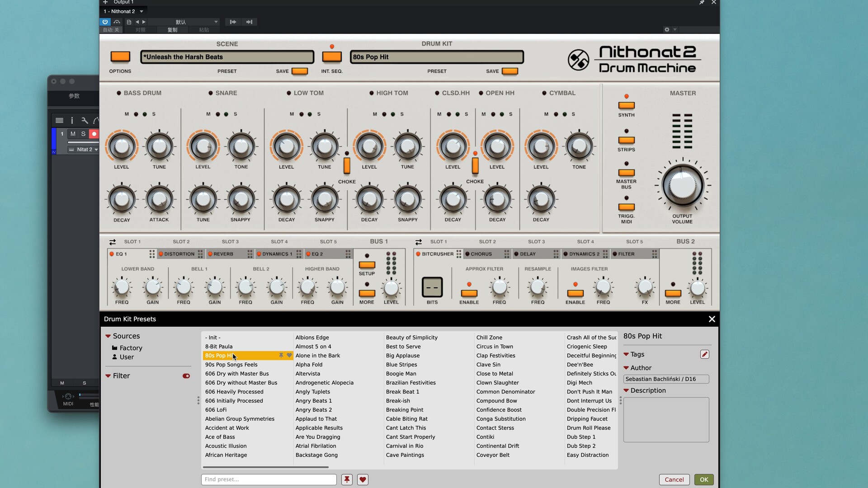868x488 pixels.
Task: Mute track 1 in the mixer window
Action: 73,134
